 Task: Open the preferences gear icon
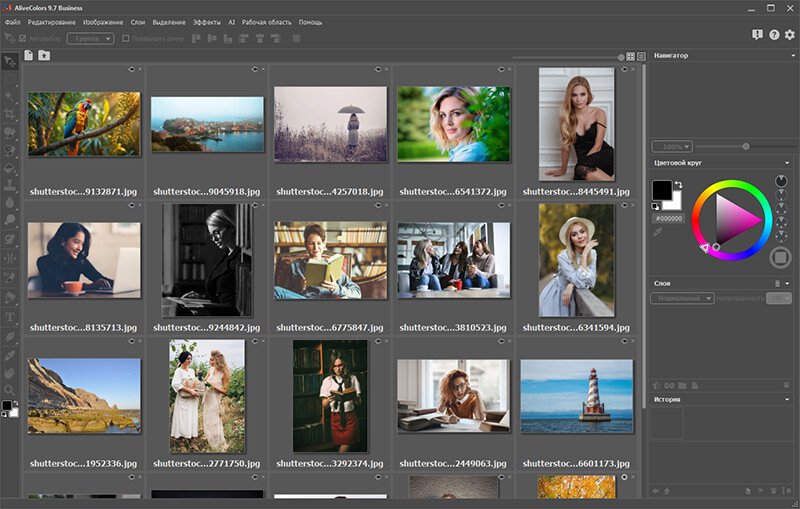[x=790, y=35]
